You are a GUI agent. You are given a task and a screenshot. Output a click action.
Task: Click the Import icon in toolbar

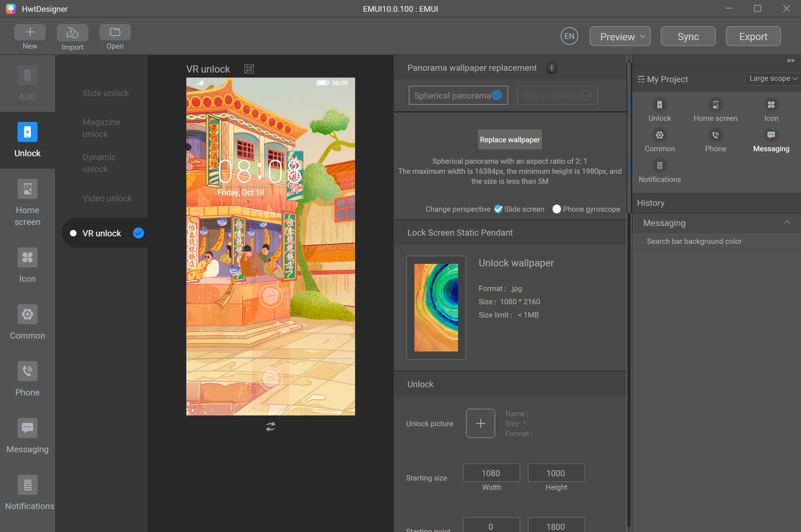72,33
